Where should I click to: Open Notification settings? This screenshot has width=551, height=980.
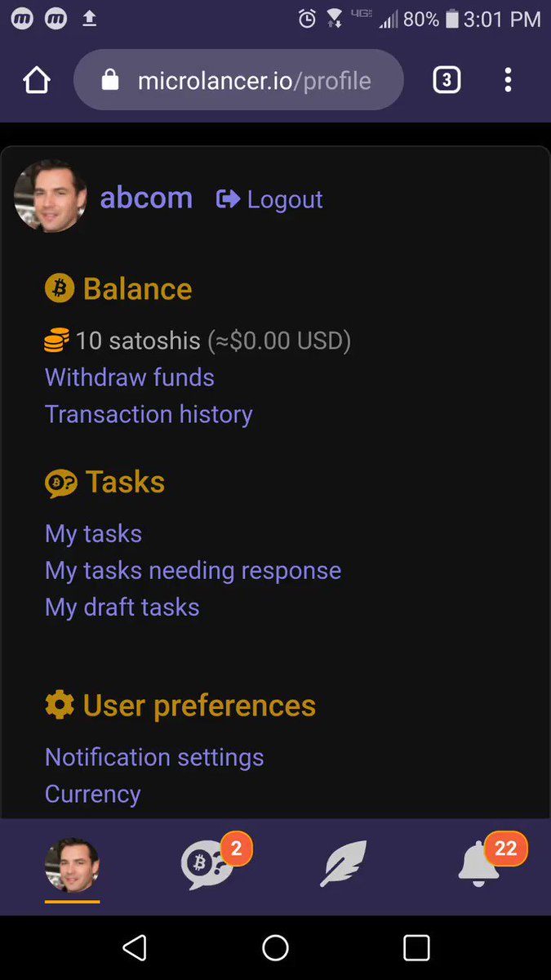[154, 757]
